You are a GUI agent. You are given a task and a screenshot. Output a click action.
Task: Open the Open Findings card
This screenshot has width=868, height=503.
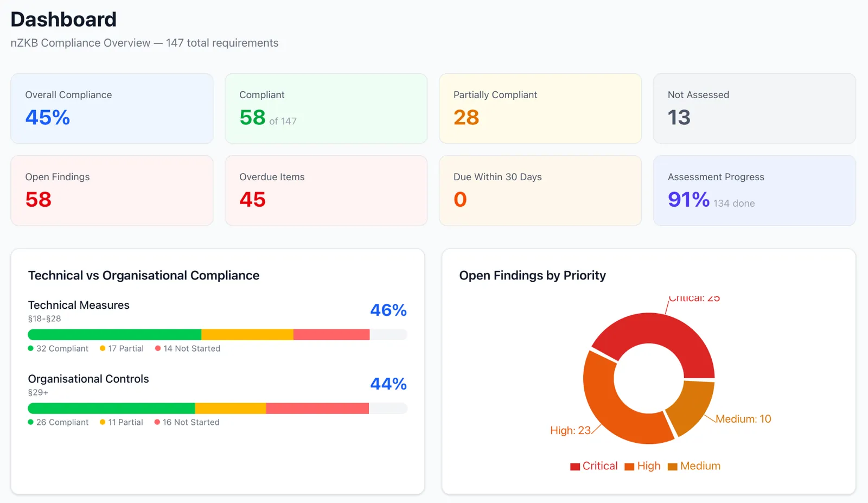(112, 190)
